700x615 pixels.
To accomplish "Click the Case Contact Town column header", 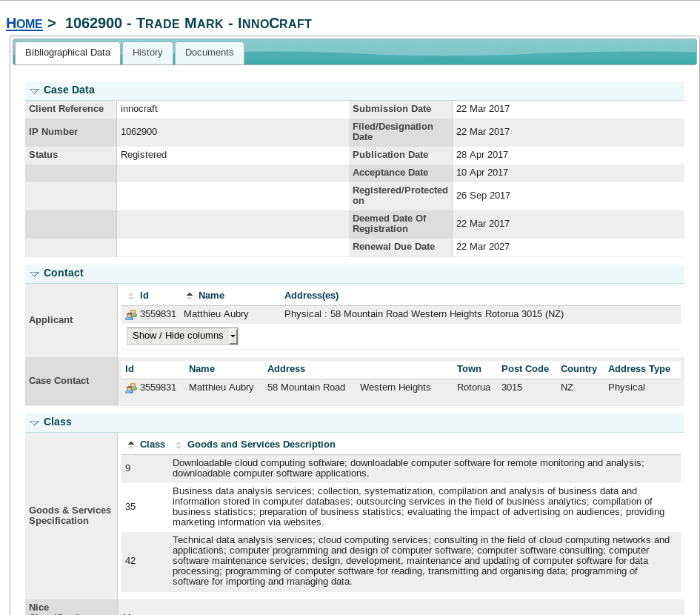I will point(469,369).
